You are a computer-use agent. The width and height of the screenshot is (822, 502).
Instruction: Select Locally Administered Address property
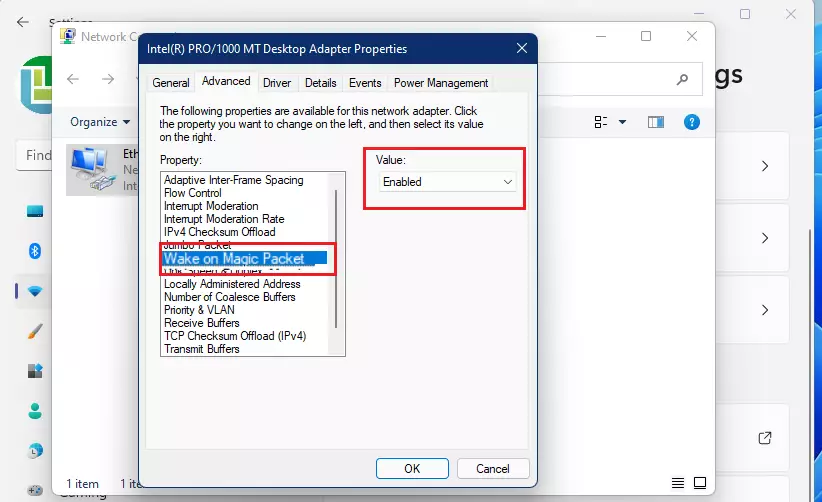(232, 283)
